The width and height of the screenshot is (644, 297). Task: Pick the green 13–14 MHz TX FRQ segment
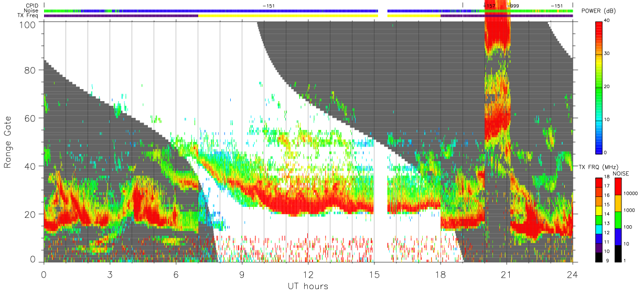599,220
